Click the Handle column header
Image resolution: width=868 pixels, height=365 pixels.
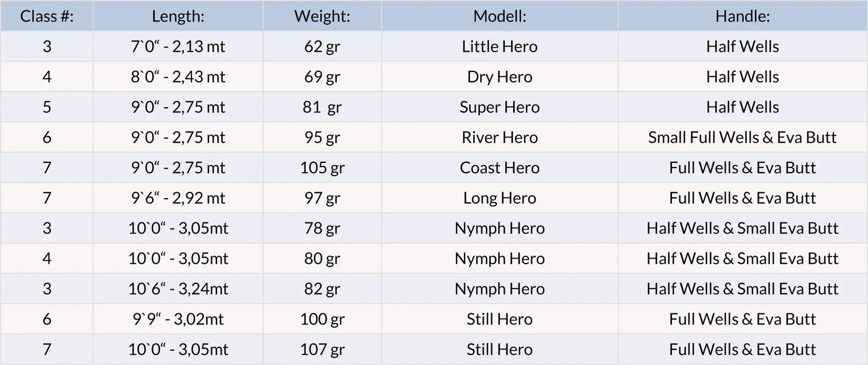(x=743, y=16)
